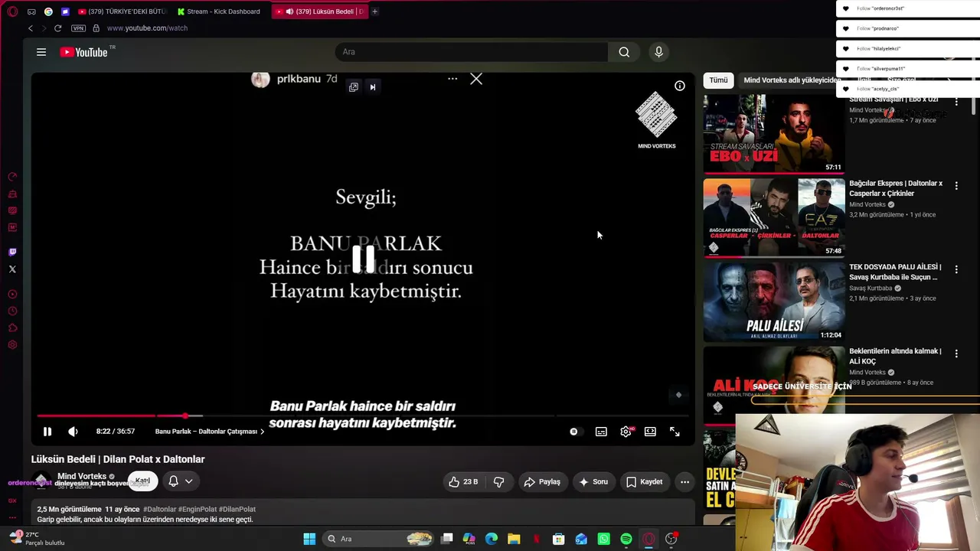Screen dimensions: 980x551
Task: Open WhatsApp from the taskbar
Action: [x=604, y=539]
